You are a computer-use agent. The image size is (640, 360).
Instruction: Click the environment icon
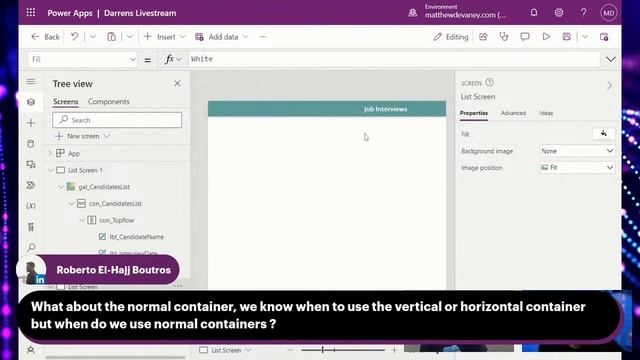click(413, 13)
